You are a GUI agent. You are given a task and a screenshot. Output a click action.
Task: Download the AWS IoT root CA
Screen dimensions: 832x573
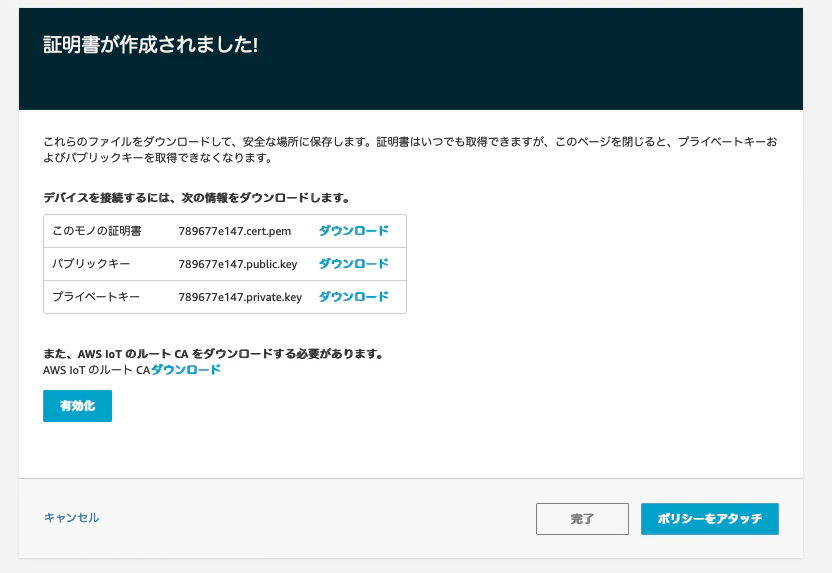point(186,370)
